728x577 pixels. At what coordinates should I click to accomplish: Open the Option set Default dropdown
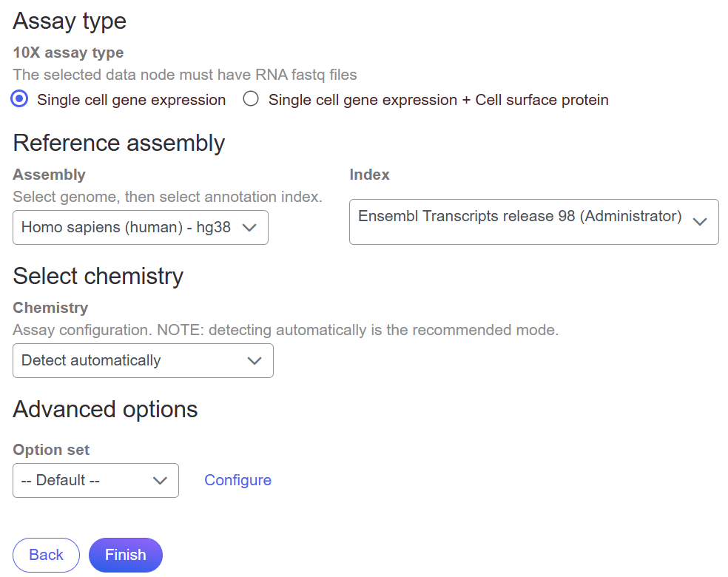click(95, 481)
